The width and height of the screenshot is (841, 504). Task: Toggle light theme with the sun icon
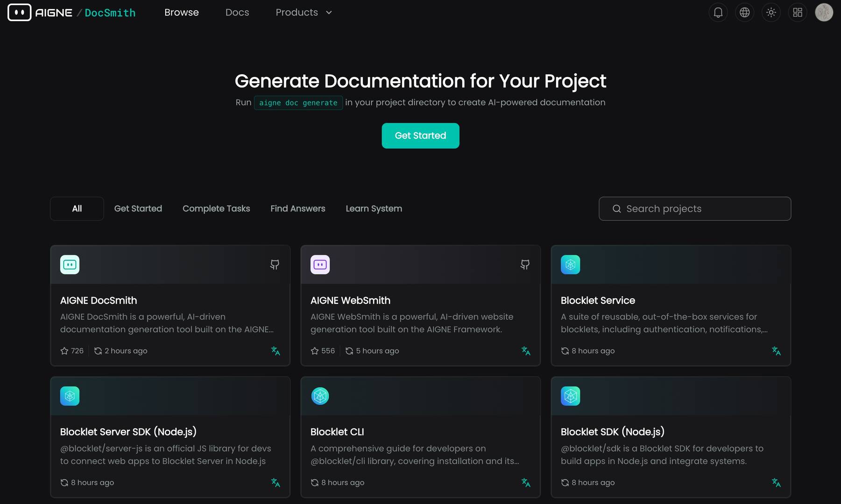click(x=771, y=12)
